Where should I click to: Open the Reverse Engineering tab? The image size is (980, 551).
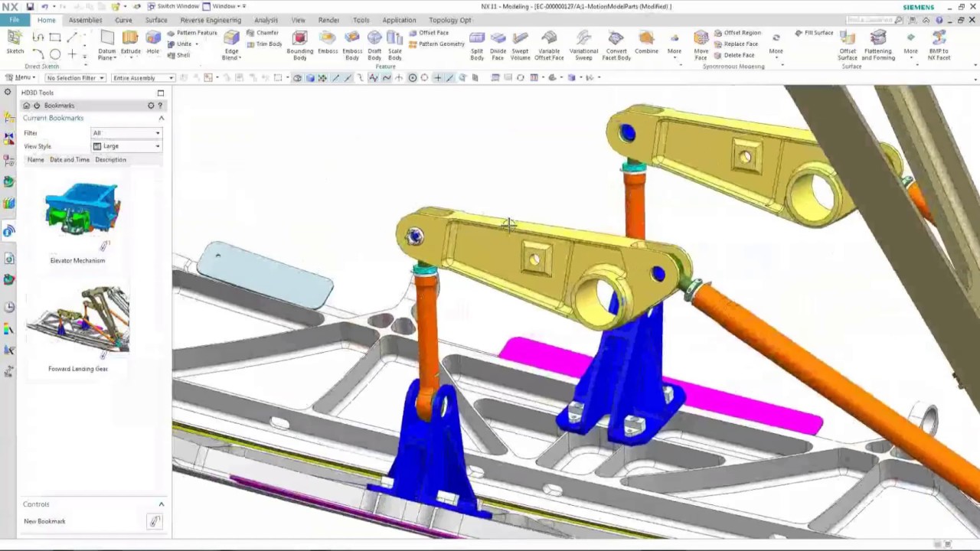click(211, 20)
